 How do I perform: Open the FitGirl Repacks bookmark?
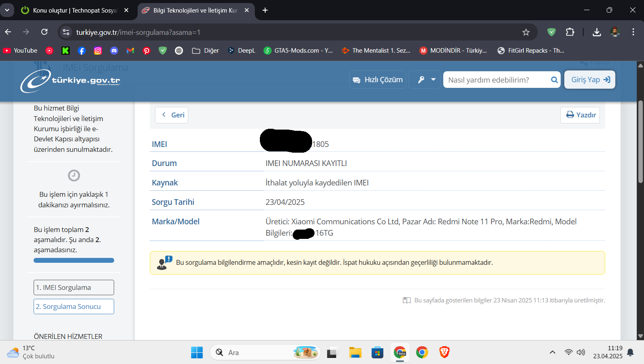[x=531, y=51]
